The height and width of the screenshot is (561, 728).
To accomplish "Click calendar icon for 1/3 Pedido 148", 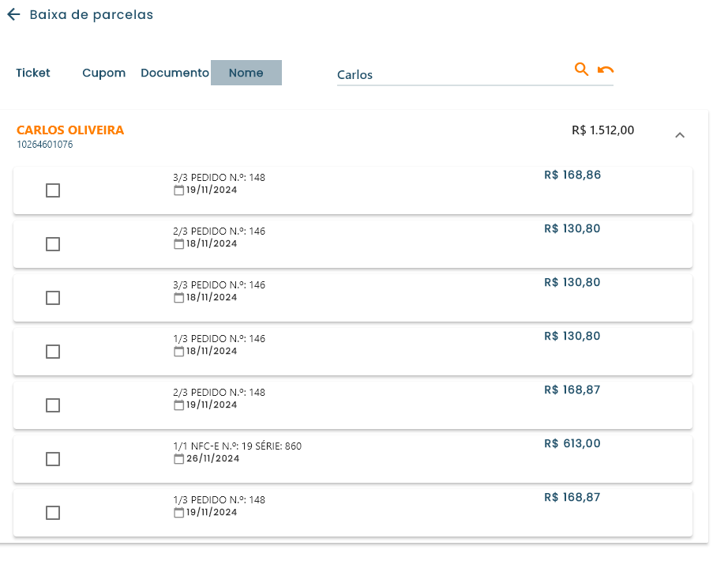I will point(178,512).
